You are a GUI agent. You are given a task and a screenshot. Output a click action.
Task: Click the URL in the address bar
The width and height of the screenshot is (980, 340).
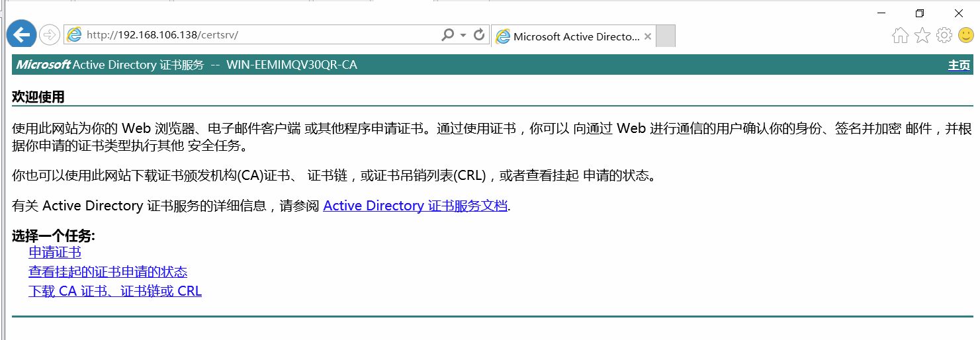coord(162,35)
